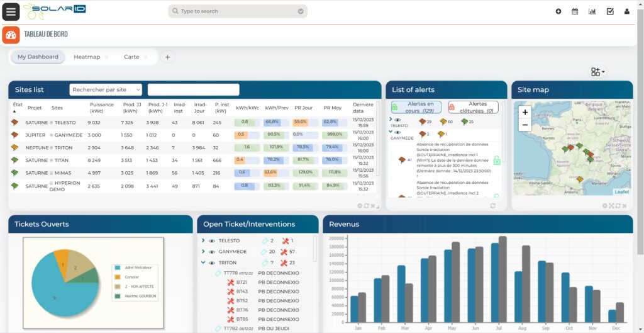Collapse TRITON in Open Ticket/Interventions
Viewport: 644px width, 333px height.
203,262
